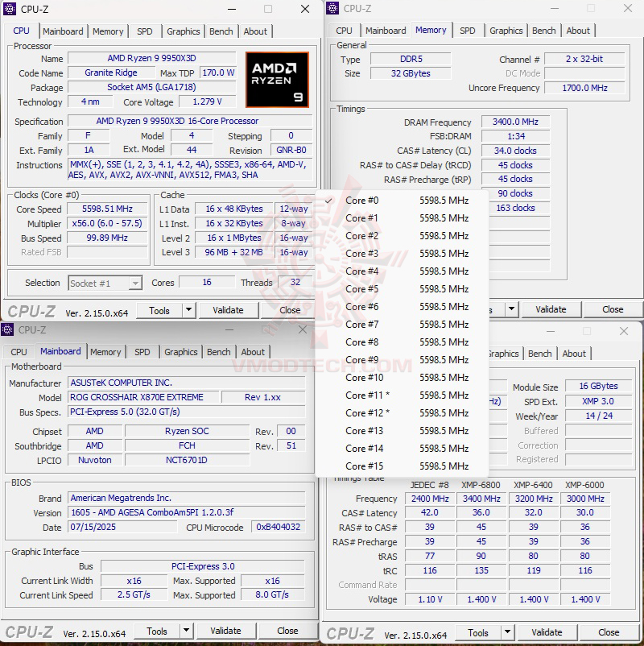Viewport: 644px width, 646px height.
Task: Click Validate on the CPU window
Action: (229, 310)
